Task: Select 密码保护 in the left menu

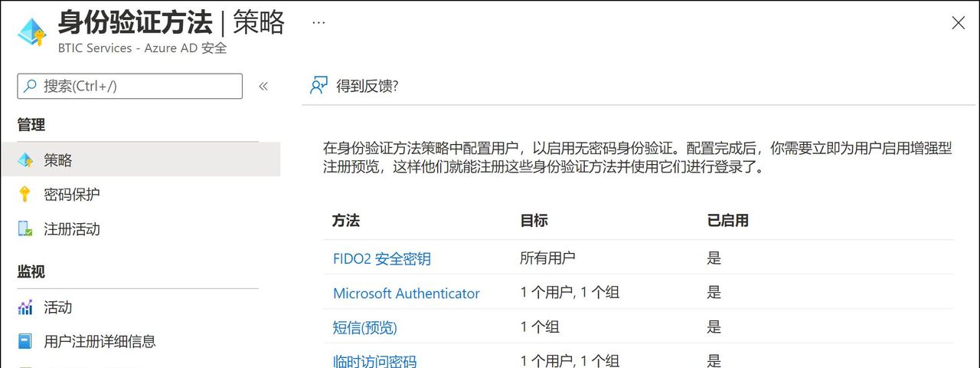Action: click(x=72, y=195)
